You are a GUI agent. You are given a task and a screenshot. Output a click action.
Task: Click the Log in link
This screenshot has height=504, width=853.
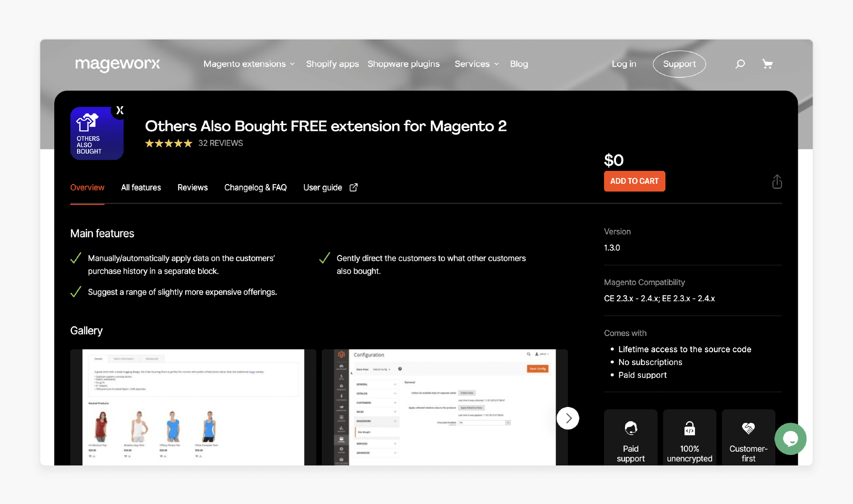point(624,64)
